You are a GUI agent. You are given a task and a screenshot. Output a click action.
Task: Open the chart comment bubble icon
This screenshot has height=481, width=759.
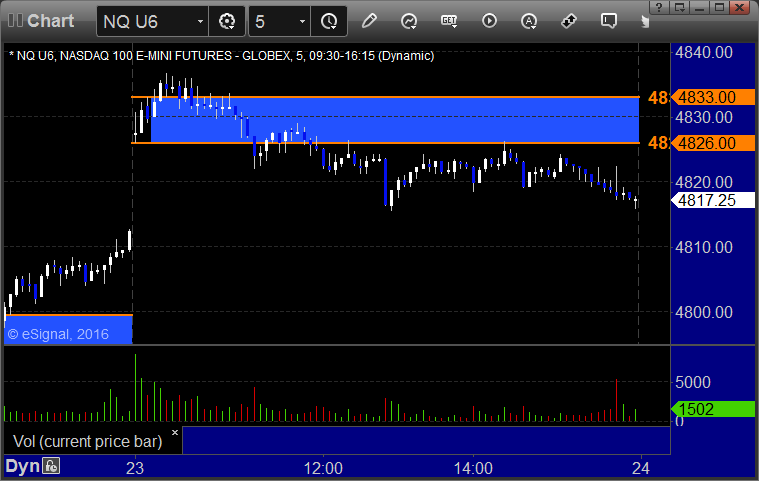coord(608,21)
